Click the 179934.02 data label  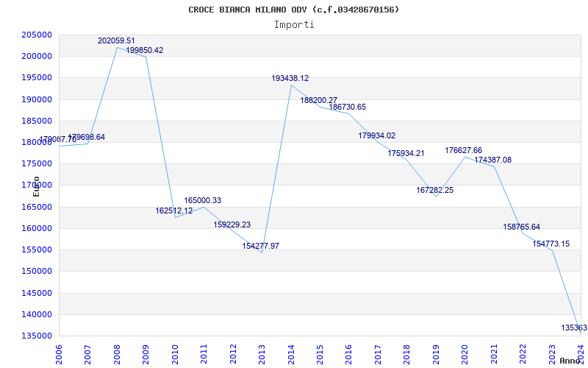pos(377,135)
